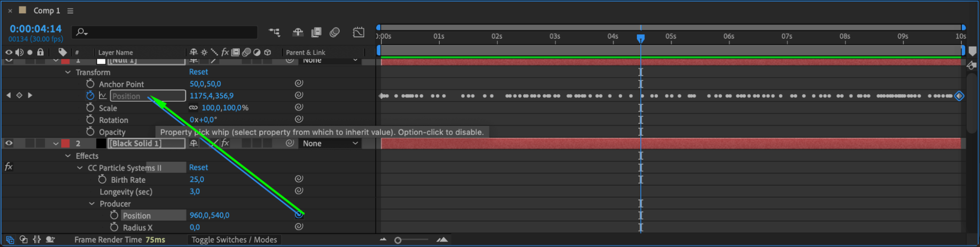Collapse the Effects group
This screenshot has width=980, height=247.
(68, 156)
